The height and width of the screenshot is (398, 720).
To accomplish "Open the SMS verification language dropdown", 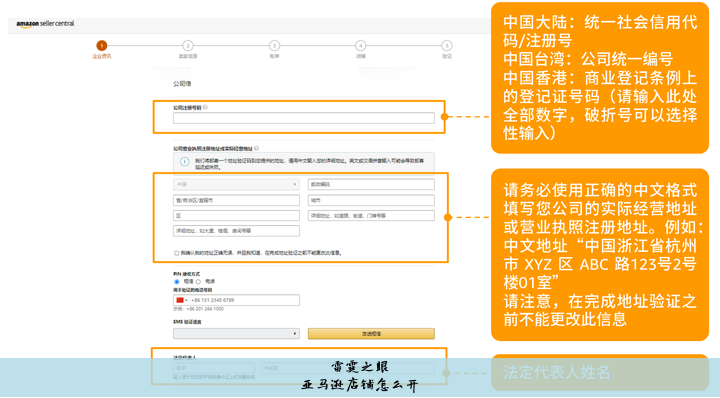I will 236,334.
